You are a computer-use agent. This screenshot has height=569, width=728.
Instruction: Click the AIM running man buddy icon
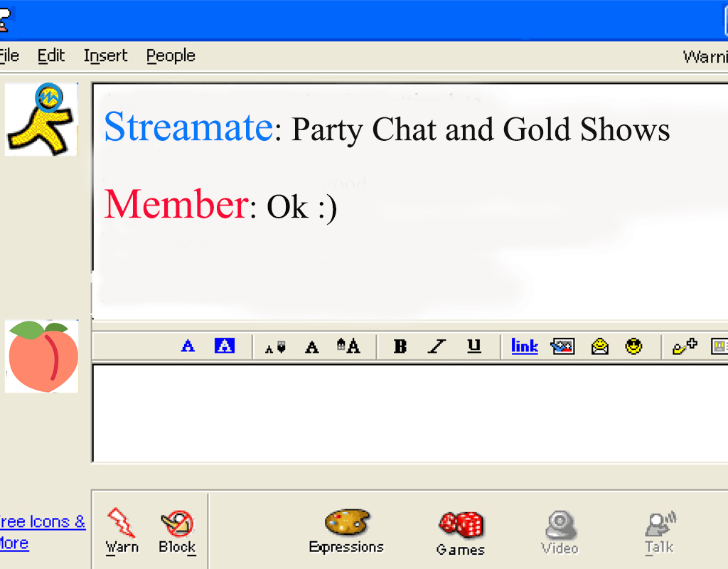tap(41, 119)
